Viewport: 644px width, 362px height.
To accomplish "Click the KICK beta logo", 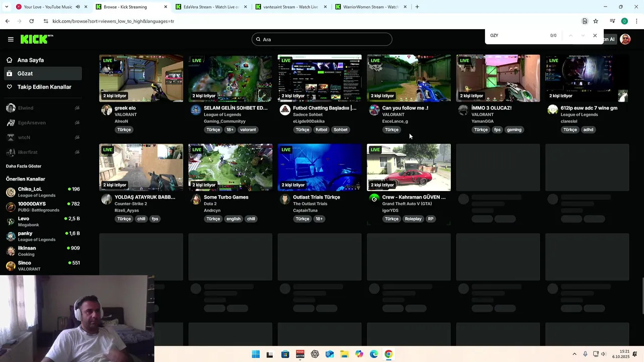I will (37, 39).
